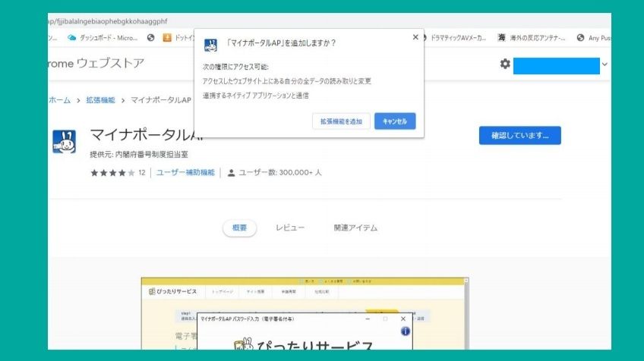Click the 拡張機能を追加 button in dialog
Screen dimensions: 644x361
coord(341,121)
